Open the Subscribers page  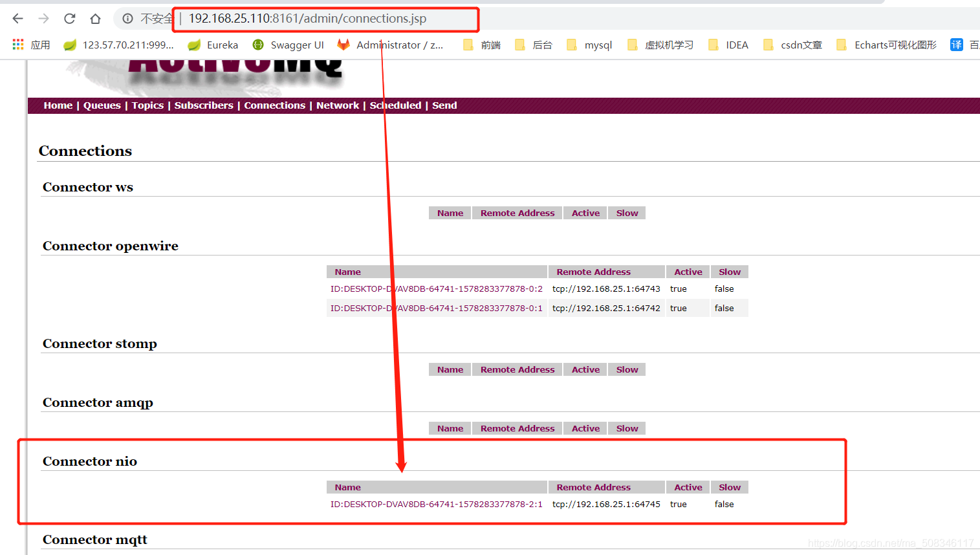(204, 105)
